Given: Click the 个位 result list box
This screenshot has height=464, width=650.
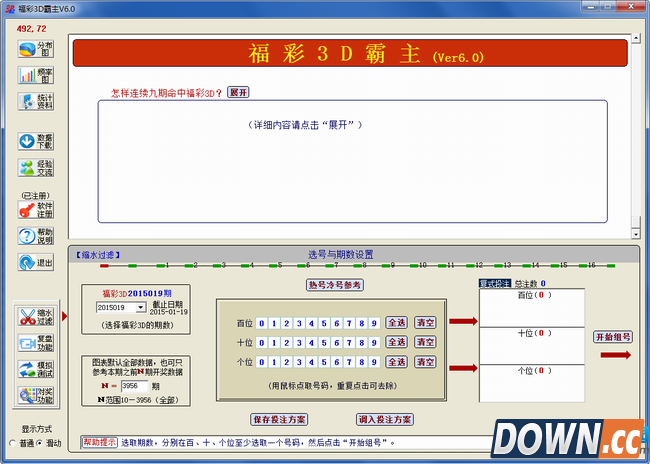Looking at the screenshot, I should point(532,384).
